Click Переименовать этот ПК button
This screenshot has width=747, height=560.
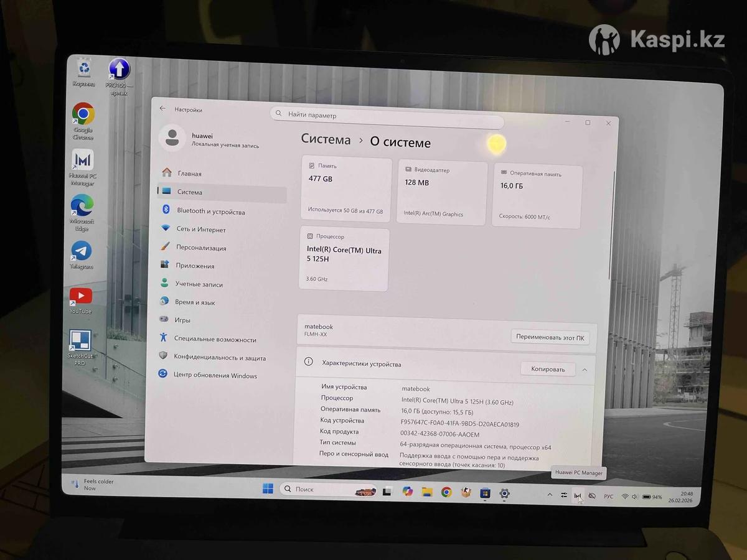point(550,338)
